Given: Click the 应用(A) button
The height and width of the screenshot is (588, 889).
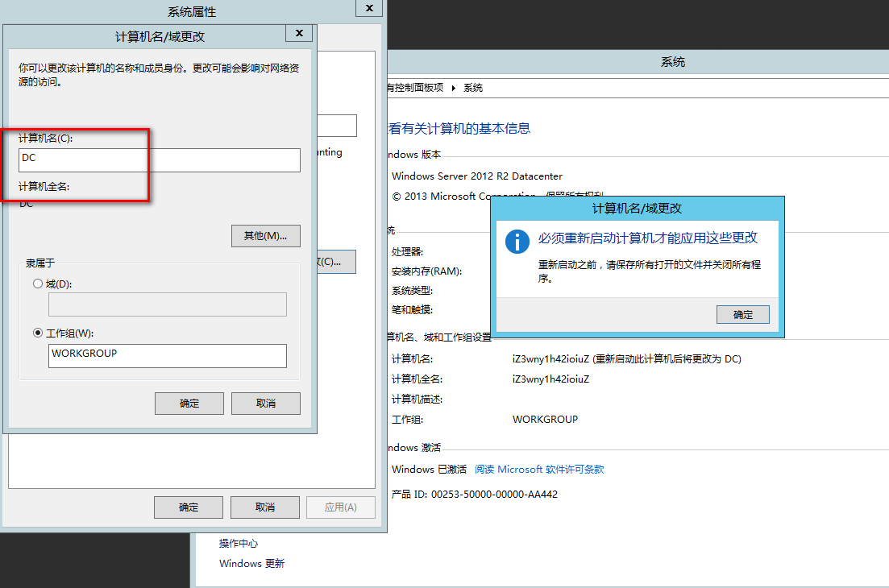Looking at the screenshot, I should (x=340, y=507).
